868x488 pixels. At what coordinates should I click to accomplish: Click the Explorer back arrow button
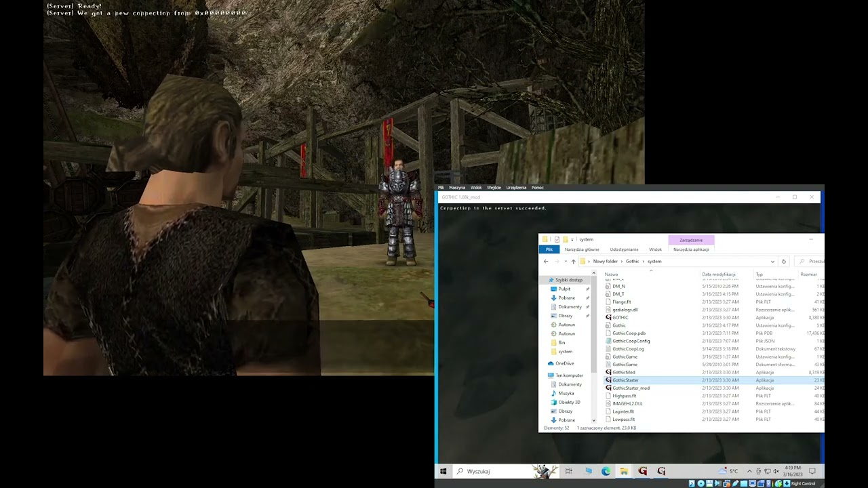click(546, 261)
